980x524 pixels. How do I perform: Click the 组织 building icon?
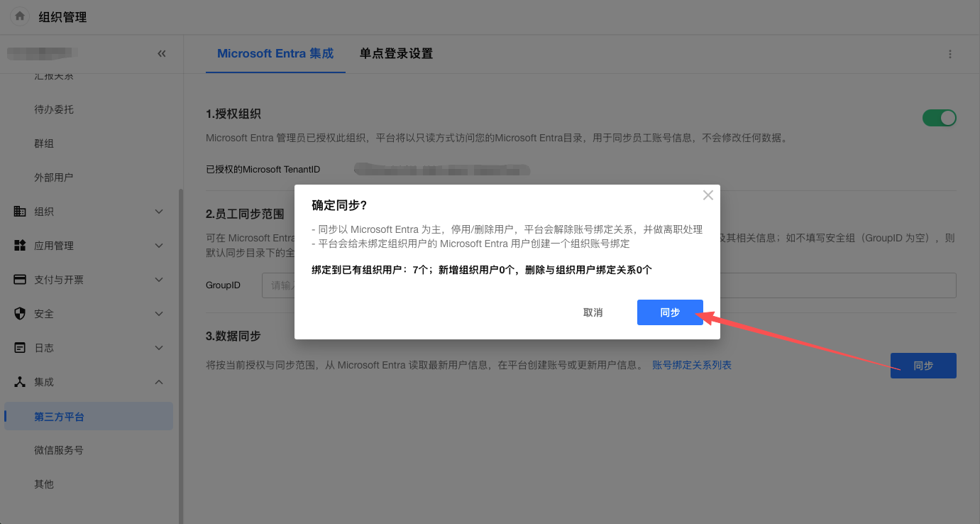tap(20, 212)
